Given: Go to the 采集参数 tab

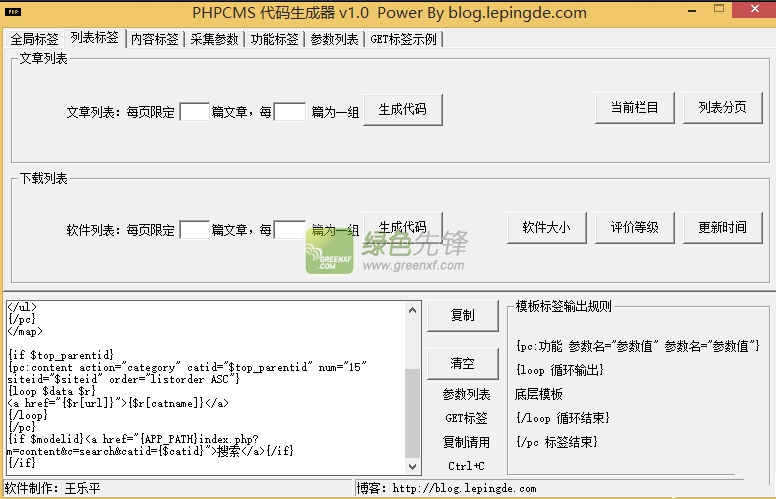Looking at the screenshot, I should (x=214, y=39).
